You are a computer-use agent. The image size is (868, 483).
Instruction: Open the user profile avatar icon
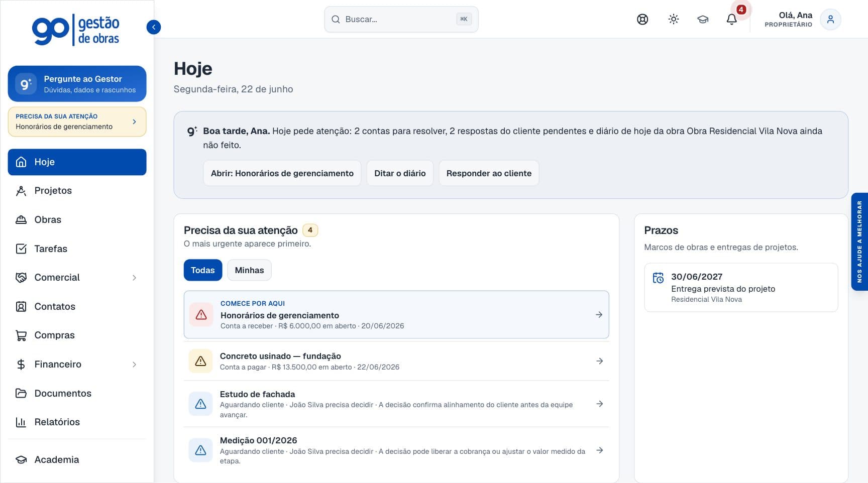pos(830,20)
